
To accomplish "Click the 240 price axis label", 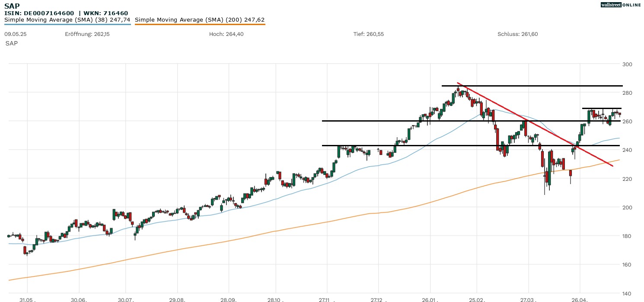I will [x=627, y=150].
